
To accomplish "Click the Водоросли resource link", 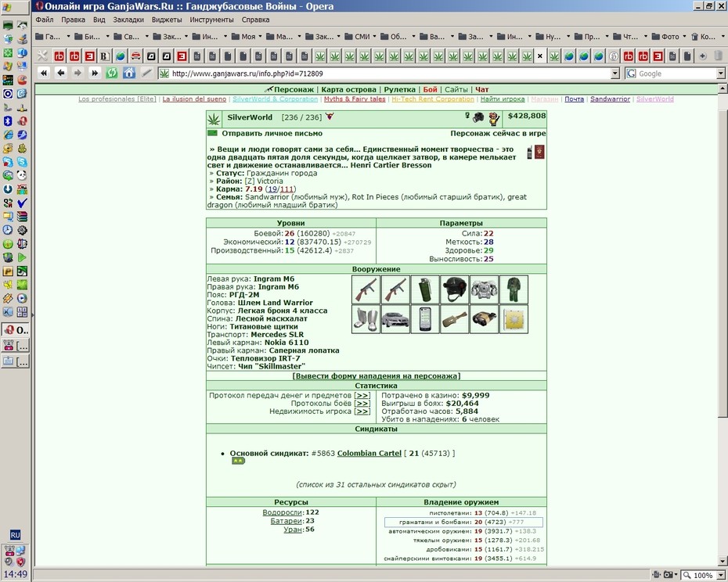I will tap(283, 512).
